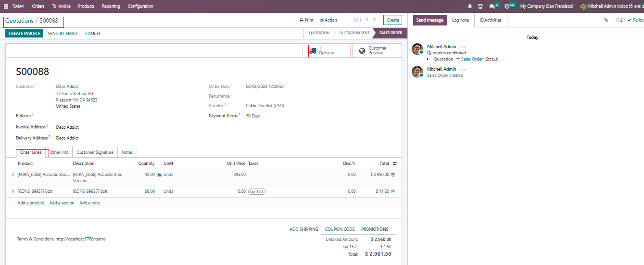Open the conversations icon with 6 badge
The height and width of the screenshot is (265, 644).
(492, 6)
